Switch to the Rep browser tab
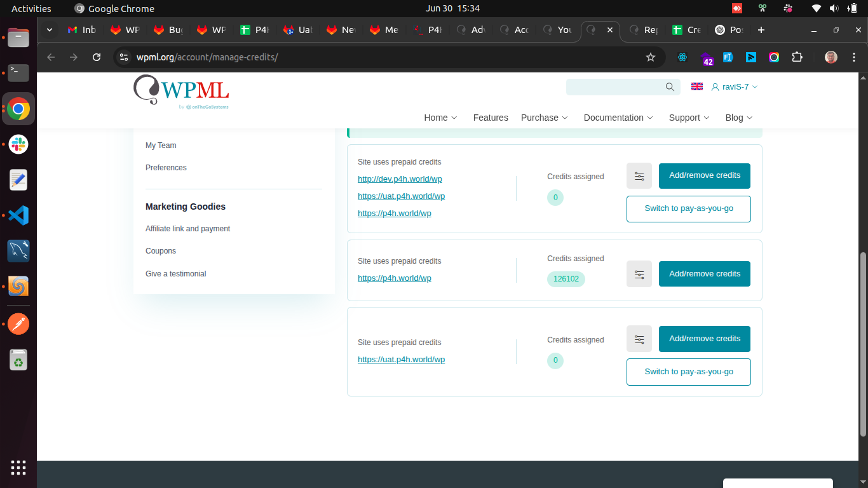 [643, 30]
